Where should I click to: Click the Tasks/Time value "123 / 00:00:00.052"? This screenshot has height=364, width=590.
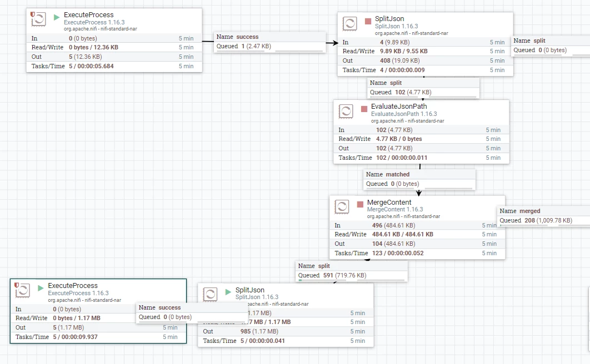398,253
